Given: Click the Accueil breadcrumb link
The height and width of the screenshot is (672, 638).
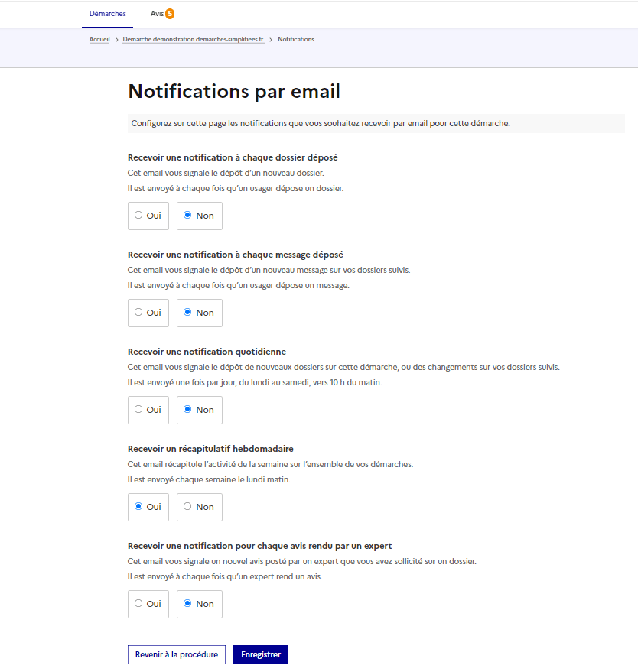Looking at the screenshot, I should (99, 39).
